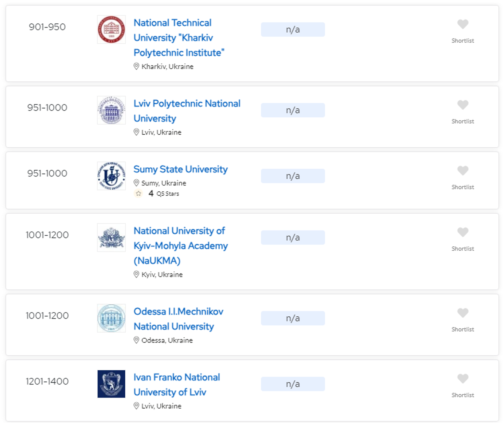Toggle heart for Lviv Polytechnic National University
Screen dimensions: 504x428
463,105
